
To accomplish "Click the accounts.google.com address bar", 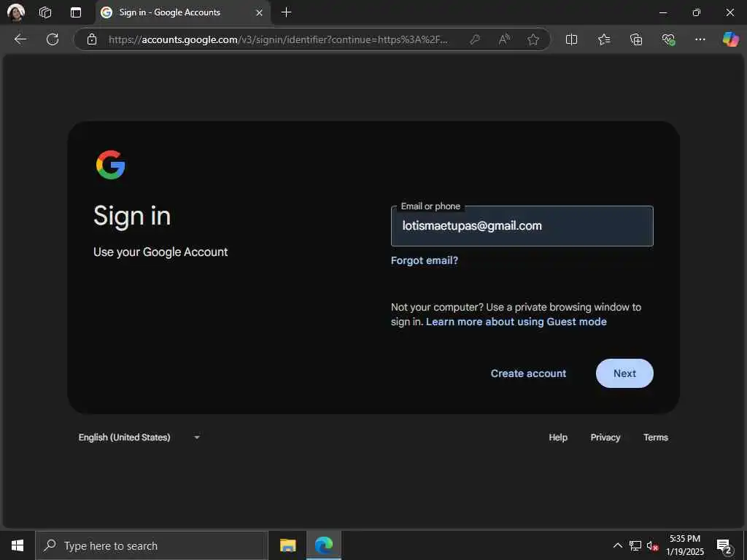I will tap(278, 39).
